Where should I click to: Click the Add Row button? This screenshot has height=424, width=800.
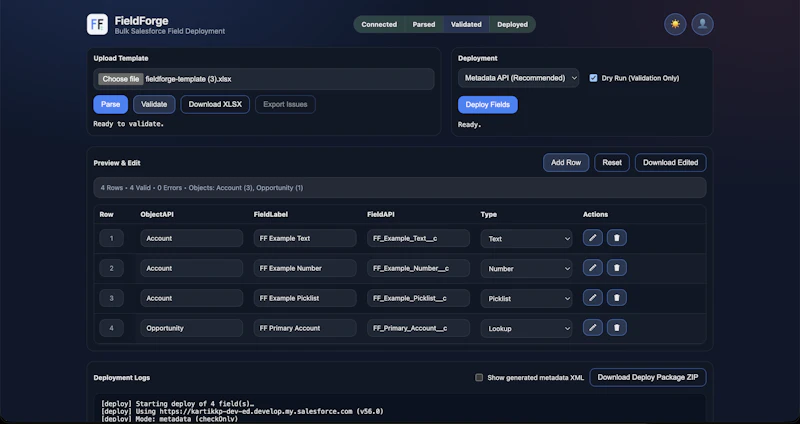click(x=566, y=163)
